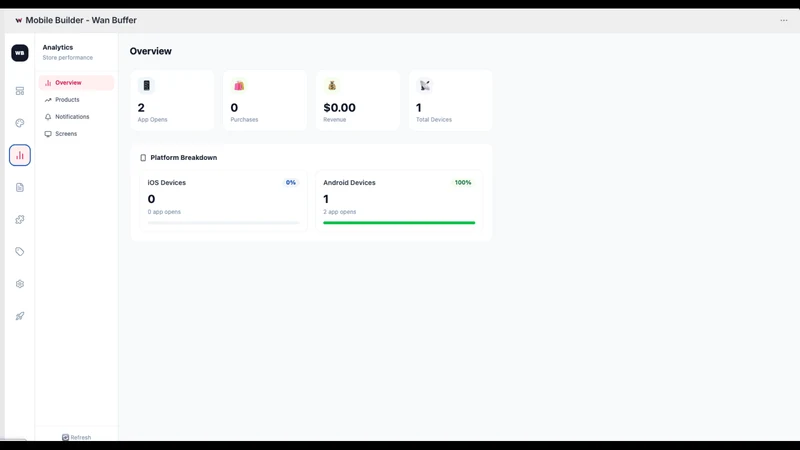This screenshot has height=450, width=800.
Task: Click the Wan Buffer logo in title bar
Action: point(19,20)
